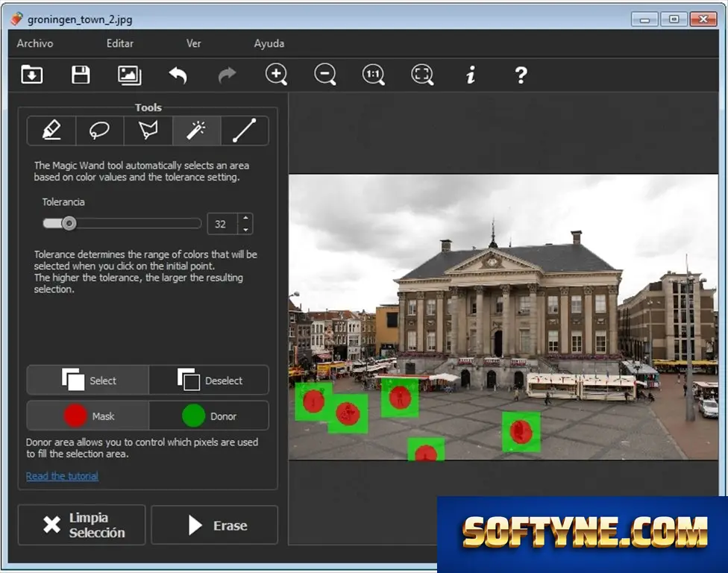The width and height of the screenshot is (728, 573).
Task: Decrease Tolerancia using the down stepper arrow
Action: pyautogui.click(x=245, y=229)
